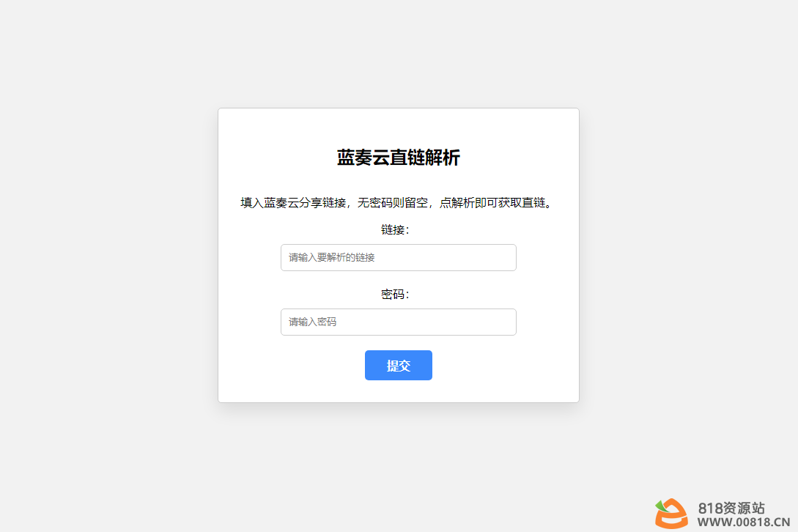The height and width of the screenshot is (532, 798).
Task: Click empty white card area below 提交
Action: coord(399,391)
